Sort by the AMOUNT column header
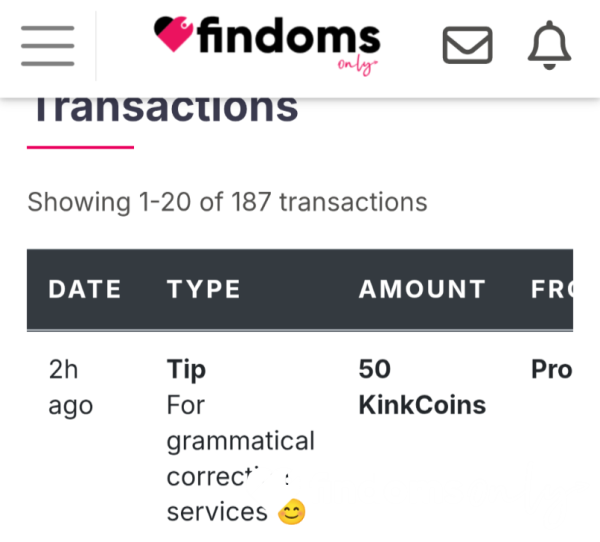 422,289
